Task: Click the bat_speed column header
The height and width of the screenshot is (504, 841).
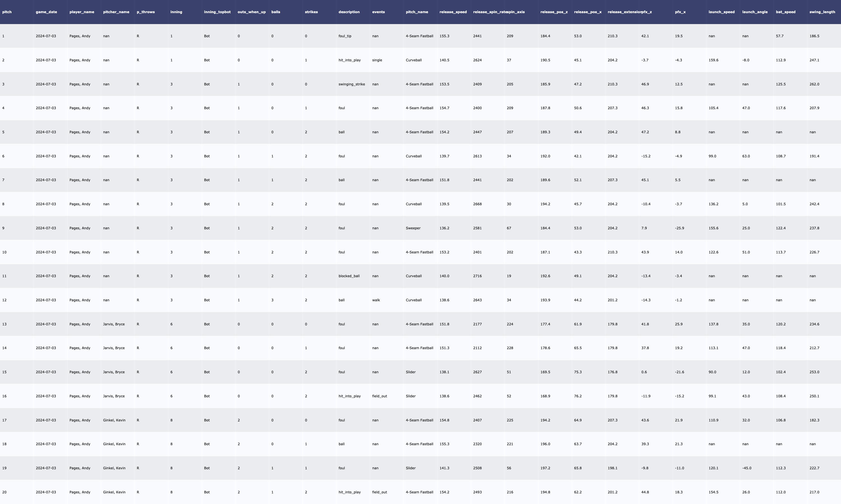Action: coord(785,12)
